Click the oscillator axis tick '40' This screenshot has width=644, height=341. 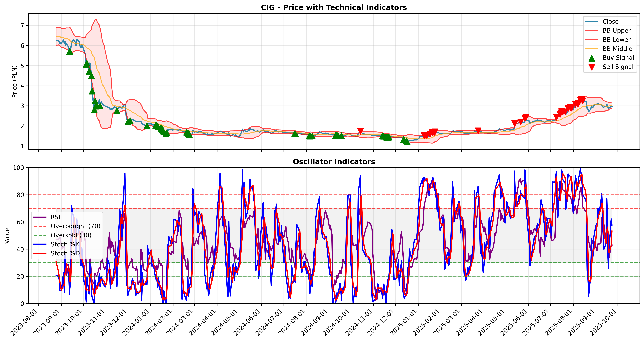point(21,249)
